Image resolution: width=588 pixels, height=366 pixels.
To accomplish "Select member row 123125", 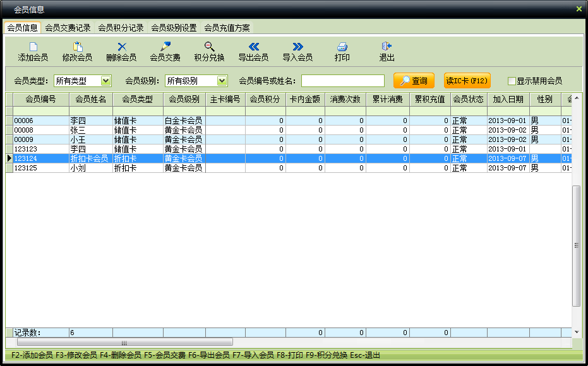I will click(289, 168).
